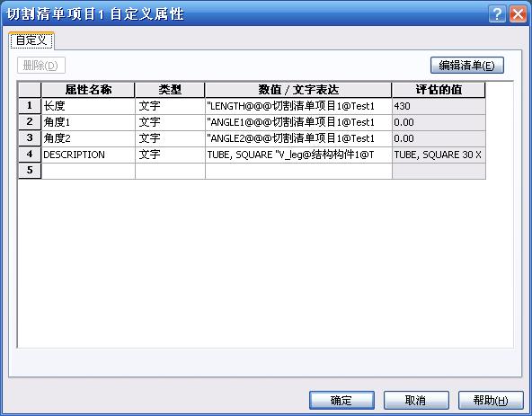Open the 文字 type cell in 角度1 row
The width and height of the screenshot is (532, 416).
point(170,122)
